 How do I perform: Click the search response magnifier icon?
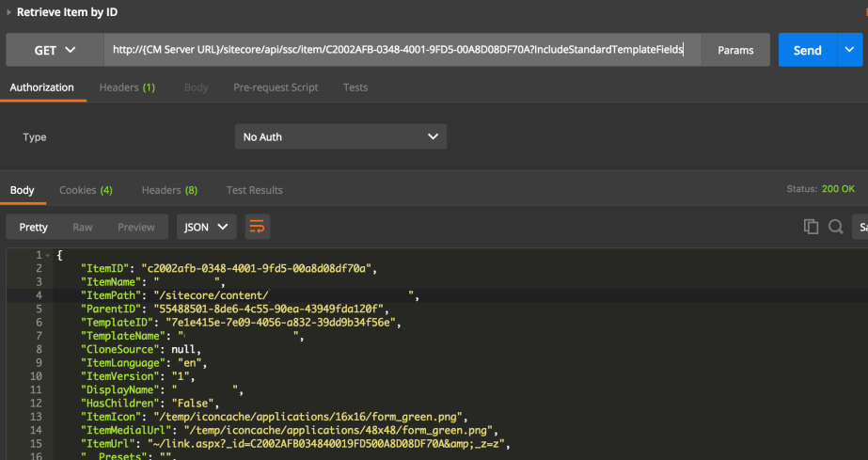tap(835, 227)
